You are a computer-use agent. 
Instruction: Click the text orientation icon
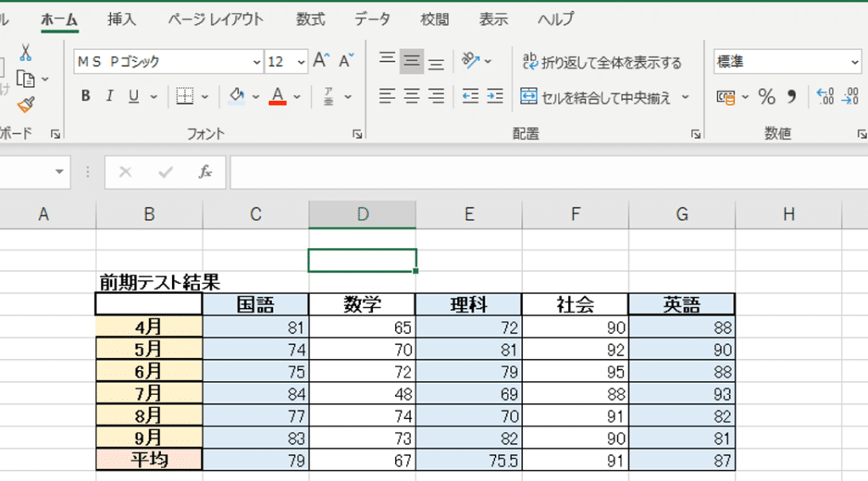[470, 61]
